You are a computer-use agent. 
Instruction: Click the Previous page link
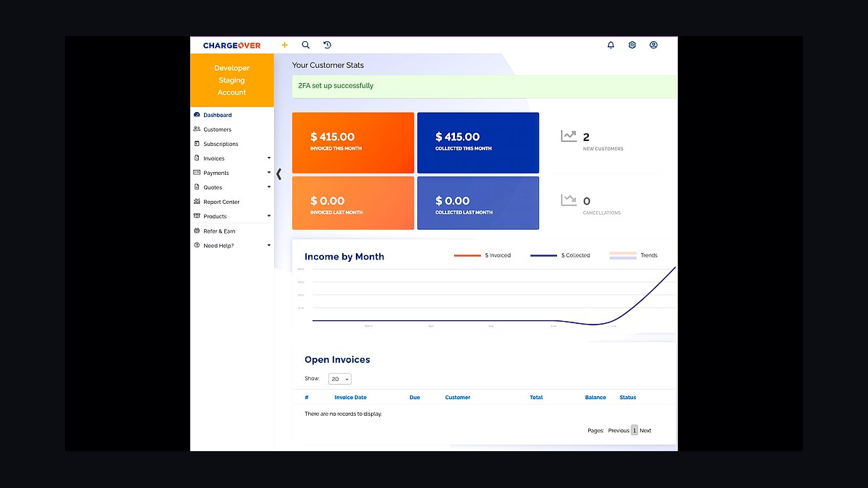(618, 431)
